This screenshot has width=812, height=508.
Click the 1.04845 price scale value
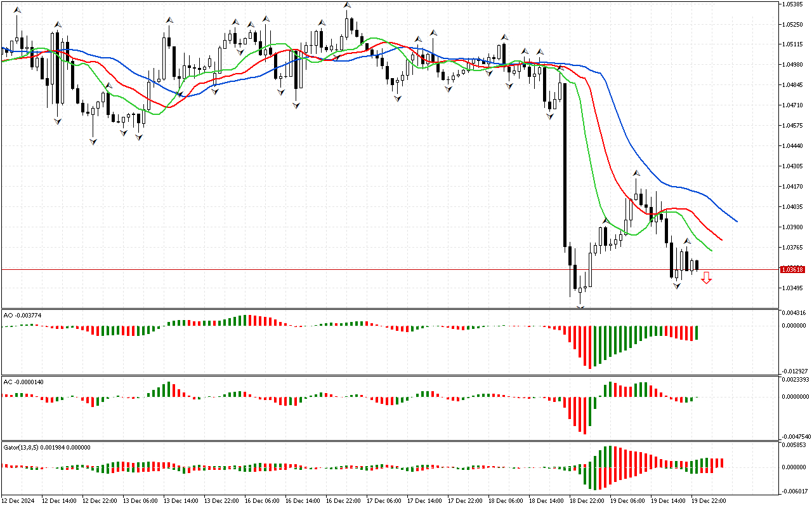(792, 85)
